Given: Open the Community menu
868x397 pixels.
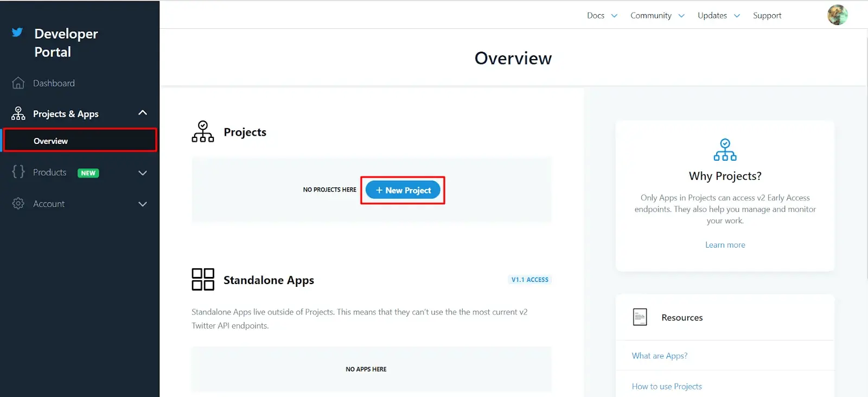Looking at the screenshot, I should pos(651,15).
